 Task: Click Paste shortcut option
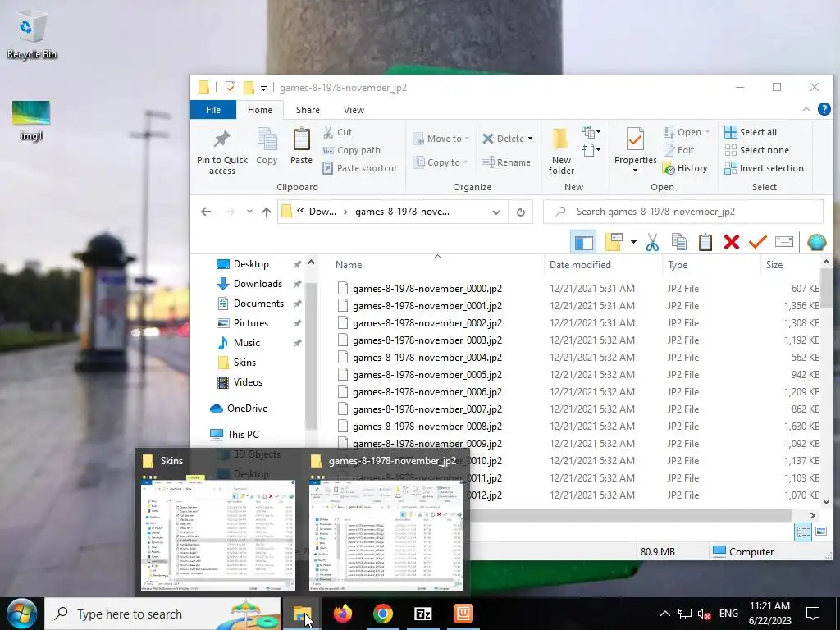360,168
